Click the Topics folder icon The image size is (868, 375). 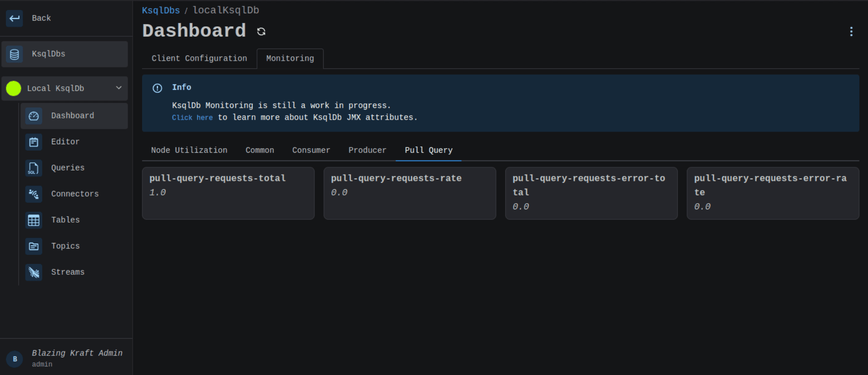[x=34, y=246]
